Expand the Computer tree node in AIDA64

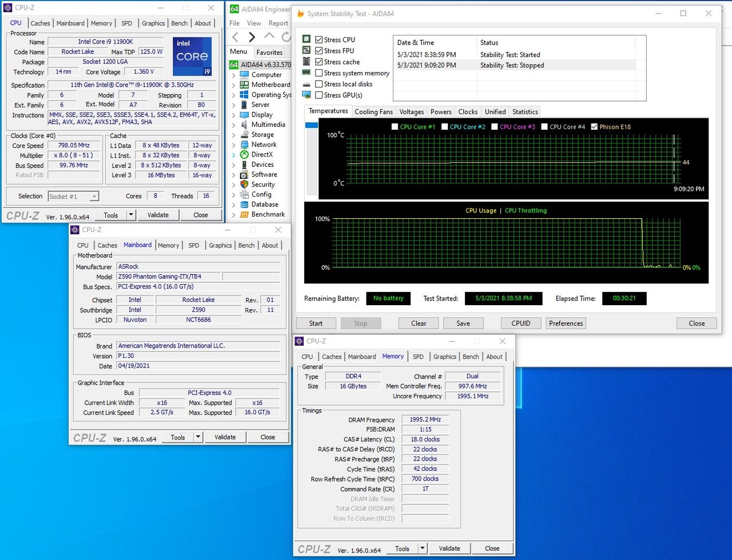233,75
